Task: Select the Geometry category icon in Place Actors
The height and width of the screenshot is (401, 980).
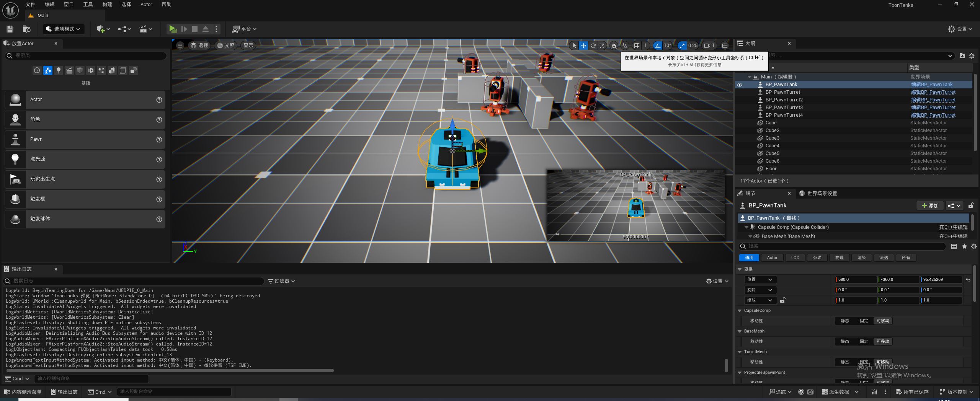Action: (112, 70)
